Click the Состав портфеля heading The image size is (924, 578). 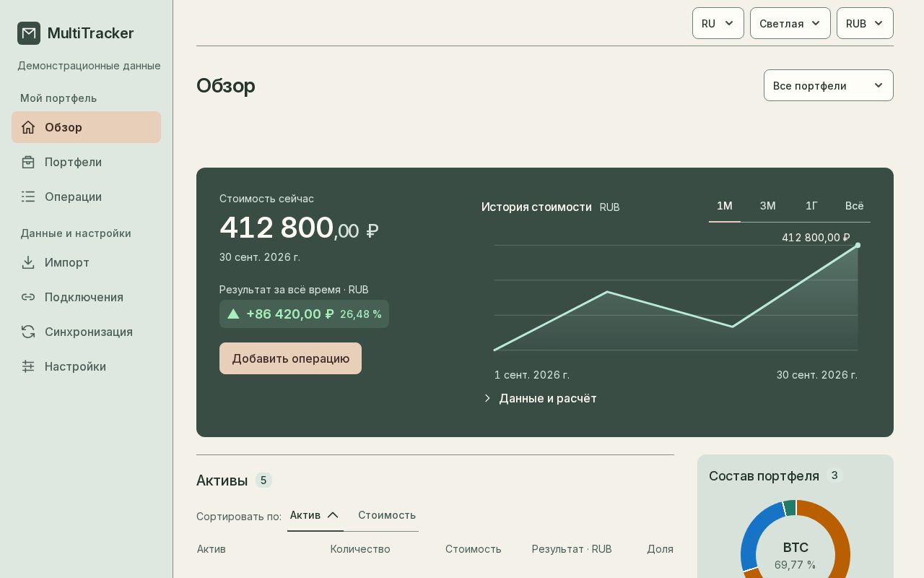point(764,475)
